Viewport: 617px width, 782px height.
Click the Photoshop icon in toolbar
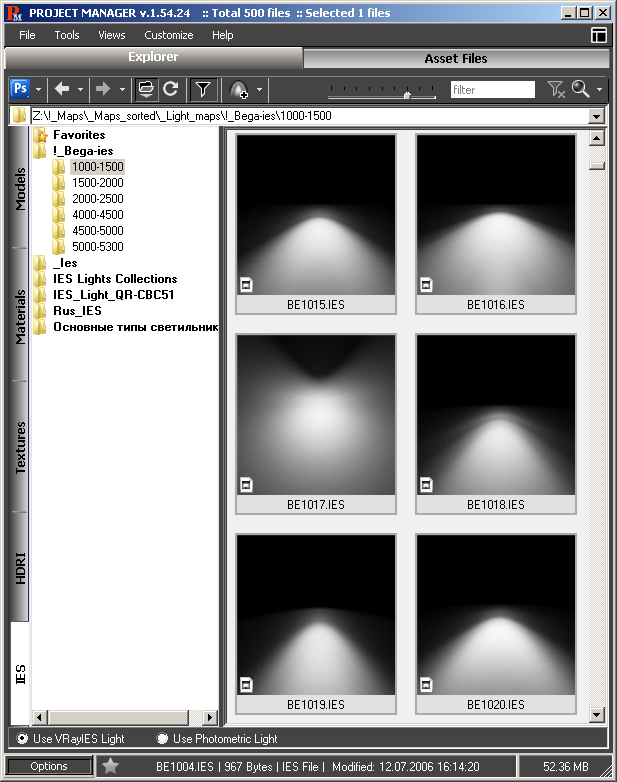(18, 89)
